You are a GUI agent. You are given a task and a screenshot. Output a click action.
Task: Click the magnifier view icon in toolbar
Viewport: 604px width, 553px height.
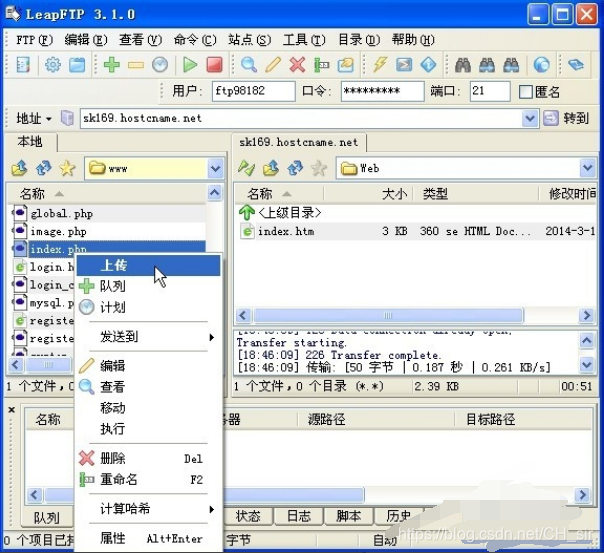click(249, 65)
